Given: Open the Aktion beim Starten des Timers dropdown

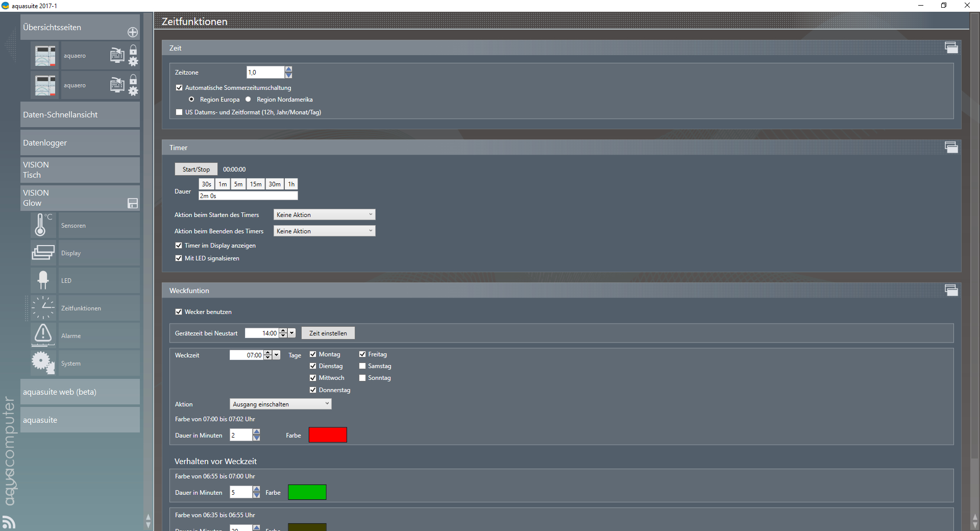Looking at the screenshot, I should [325, 215].
